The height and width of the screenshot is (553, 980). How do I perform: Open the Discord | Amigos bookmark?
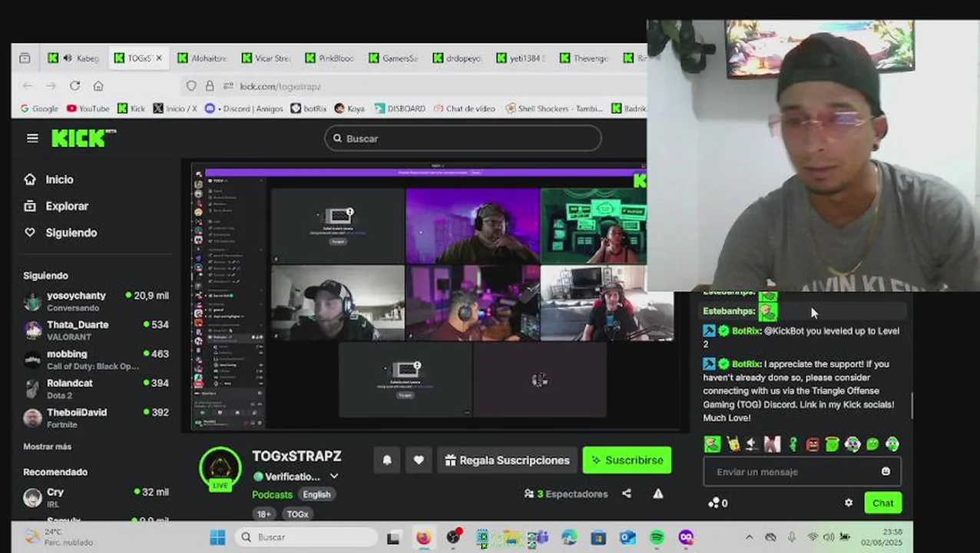243,109
